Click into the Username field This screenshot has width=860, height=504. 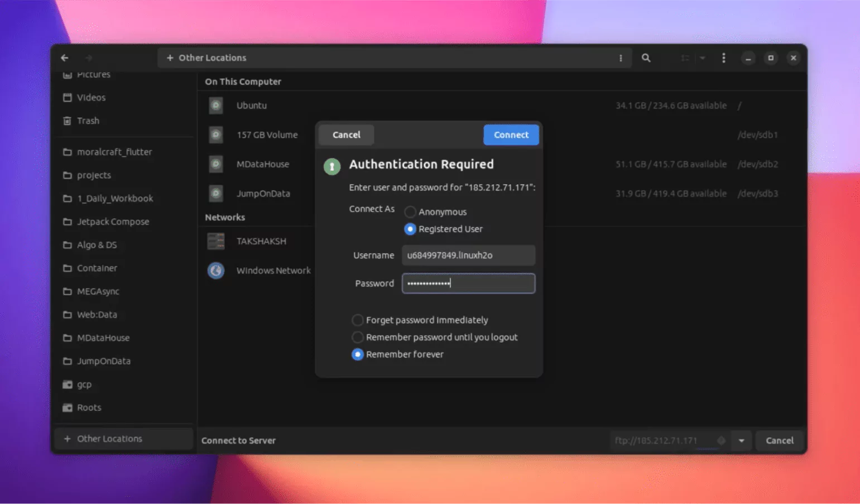[x=468, y=255]
